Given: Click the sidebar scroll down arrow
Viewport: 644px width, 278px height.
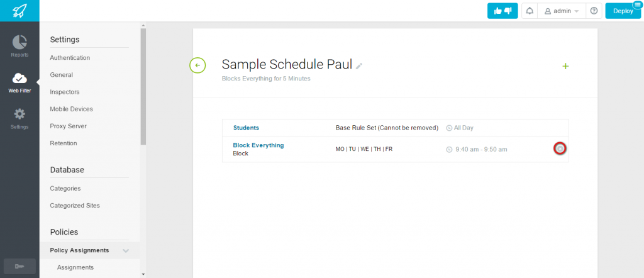Looking at the screenshot, I should pyautogui.click(x=143, y=274).
